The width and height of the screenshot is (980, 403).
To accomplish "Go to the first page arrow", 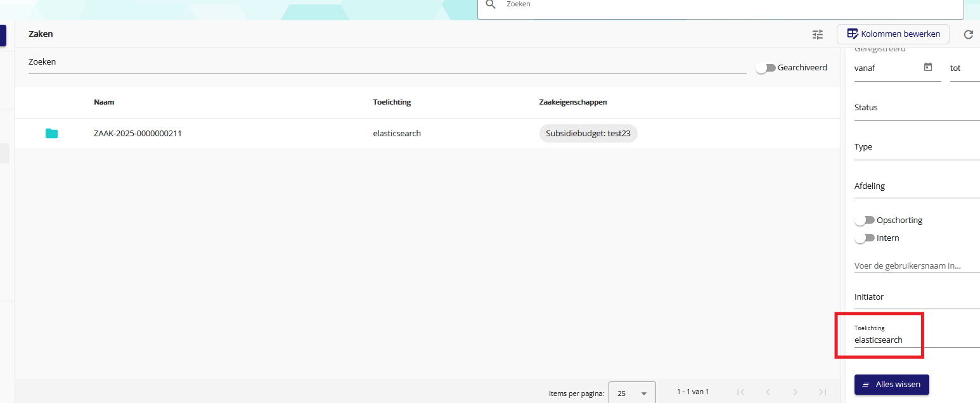I will click(x=740, y=392).
